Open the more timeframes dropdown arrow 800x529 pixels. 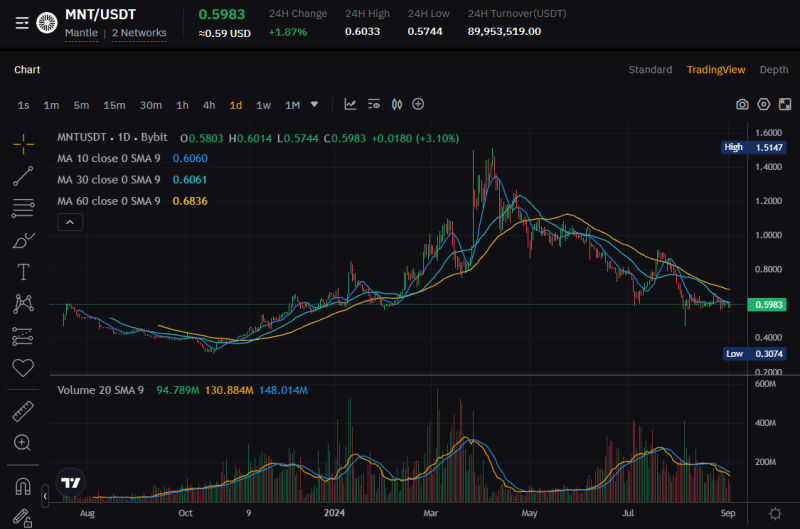[x=314, y=105]
